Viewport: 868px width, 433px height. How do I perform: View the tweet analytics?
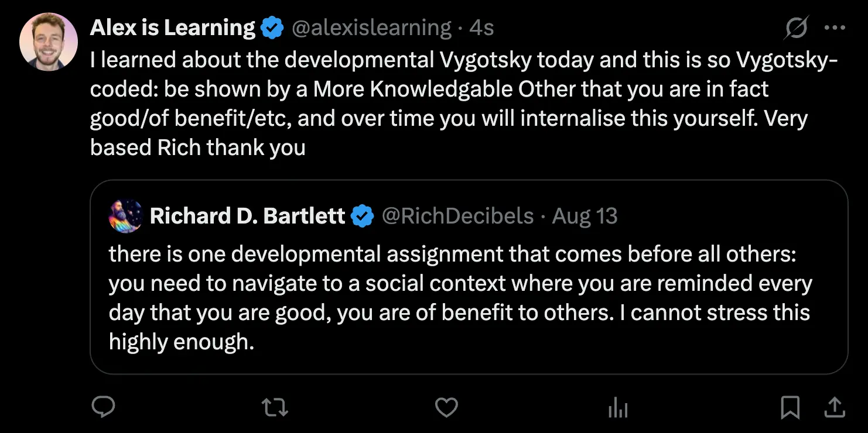618,407
